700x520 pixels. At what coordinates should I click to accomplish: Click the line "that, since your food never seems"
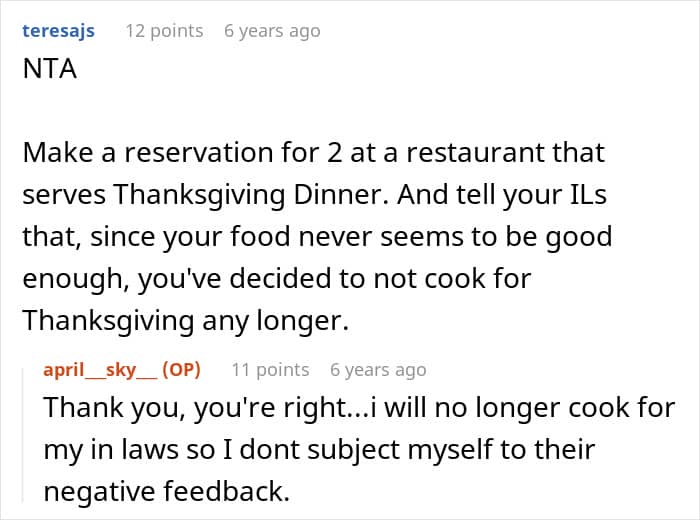click(316, 238)
